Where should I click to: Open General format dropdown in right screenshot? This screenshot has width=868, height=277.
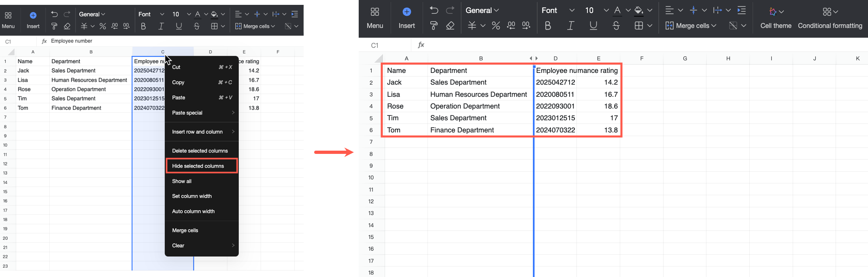[482, 11]
